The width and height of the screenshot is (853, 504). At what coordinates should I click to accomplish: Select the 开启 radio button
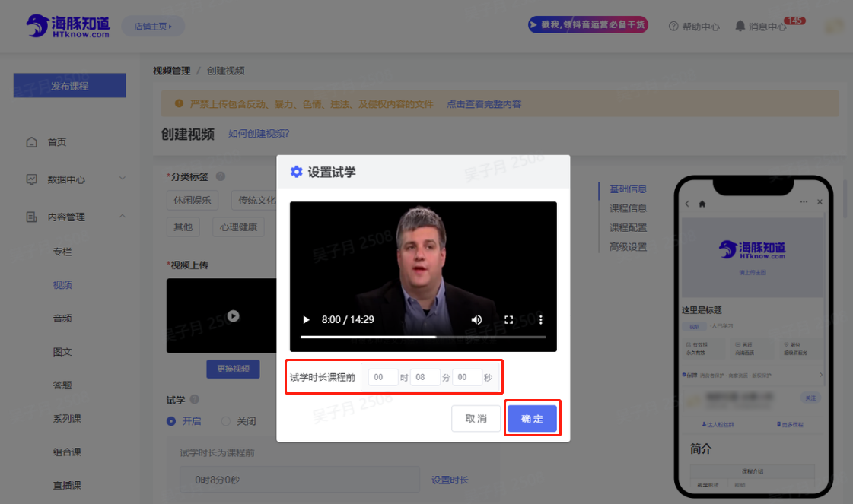(170, 421)
